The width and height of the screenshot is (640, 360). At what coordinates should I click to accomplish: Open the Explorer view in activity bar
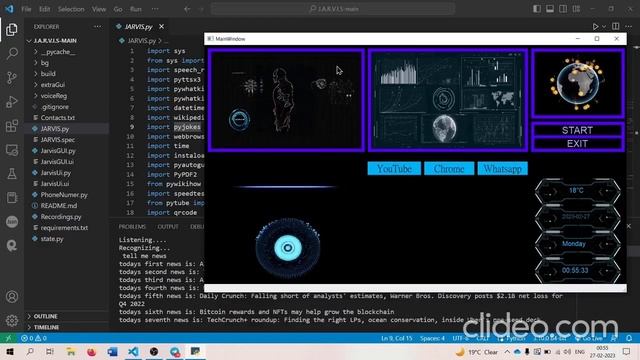[x=12, y=29]
